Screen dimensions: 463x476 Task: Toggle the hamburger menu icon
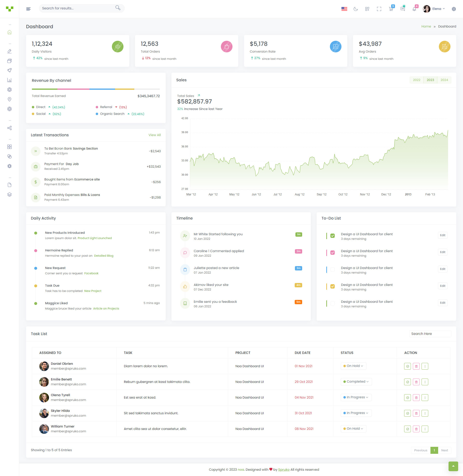[28, 9]
